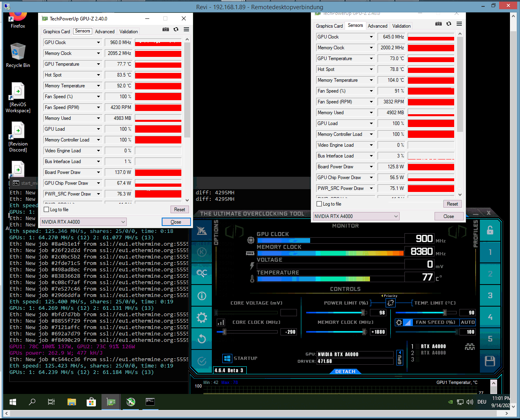The image size is (520, 420).
Task: Click fan sync icon above save
Action: [470, 347]
